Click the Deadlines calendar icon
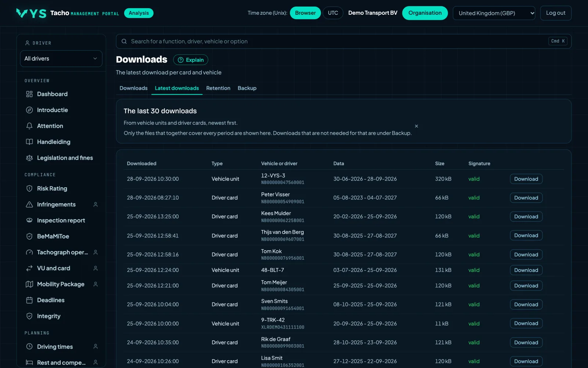Viewport: 588px width, 368px height. click(29, 300)
